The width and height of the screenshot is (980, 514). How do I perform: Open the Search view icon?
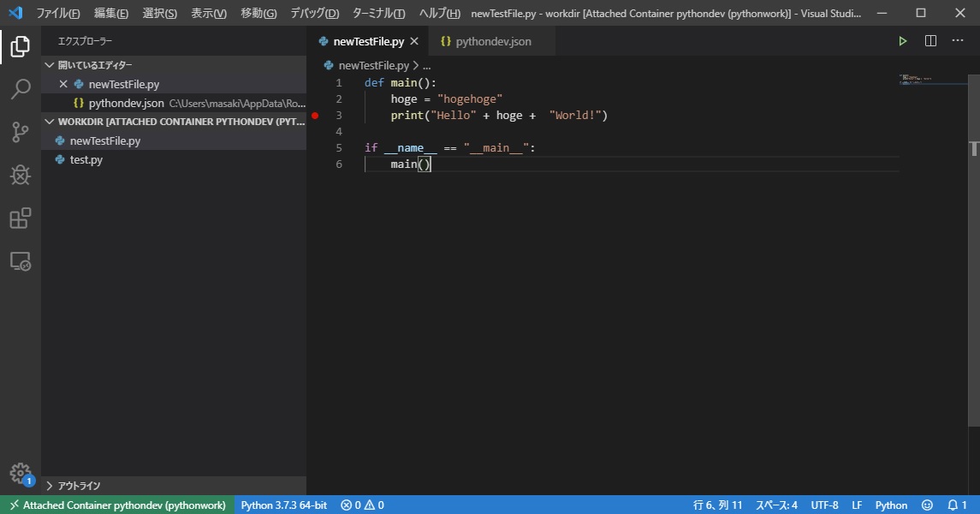coord(19,89)
